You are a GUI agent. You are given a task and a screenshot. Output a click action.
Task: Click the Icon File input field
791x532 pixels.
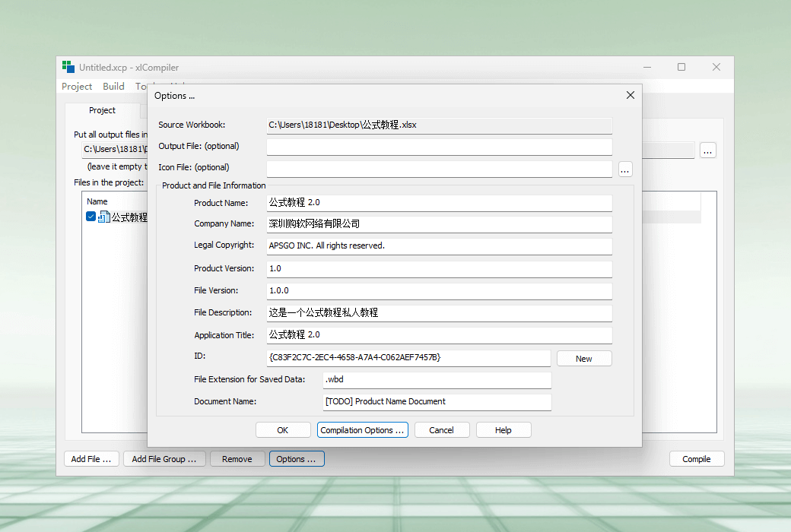439,169
